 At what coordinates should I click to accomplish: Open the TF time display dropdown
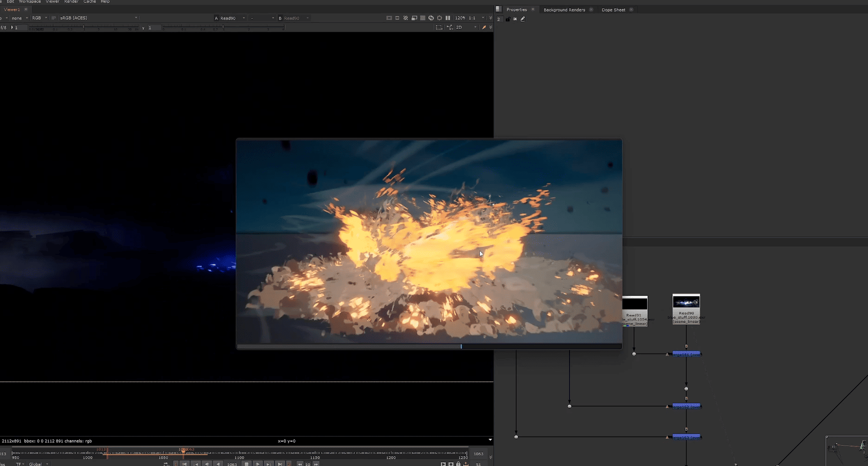coord(20,464)
